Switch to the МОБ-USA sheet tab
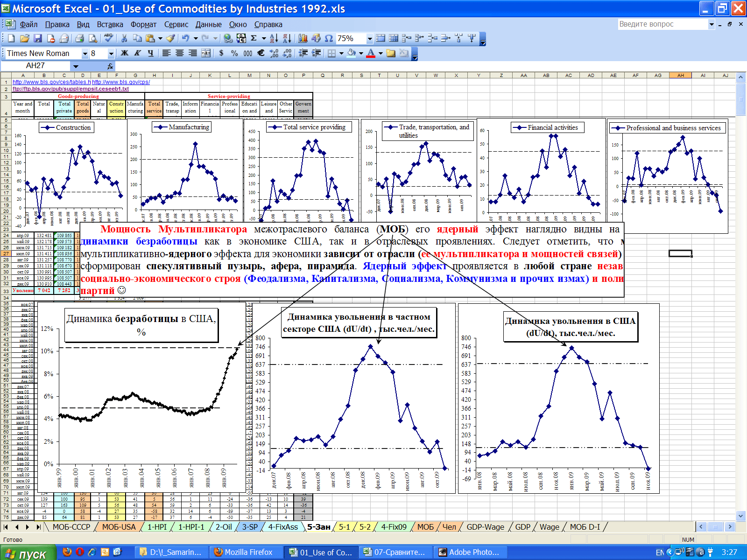747x560 pixels. tap(119, 527)
